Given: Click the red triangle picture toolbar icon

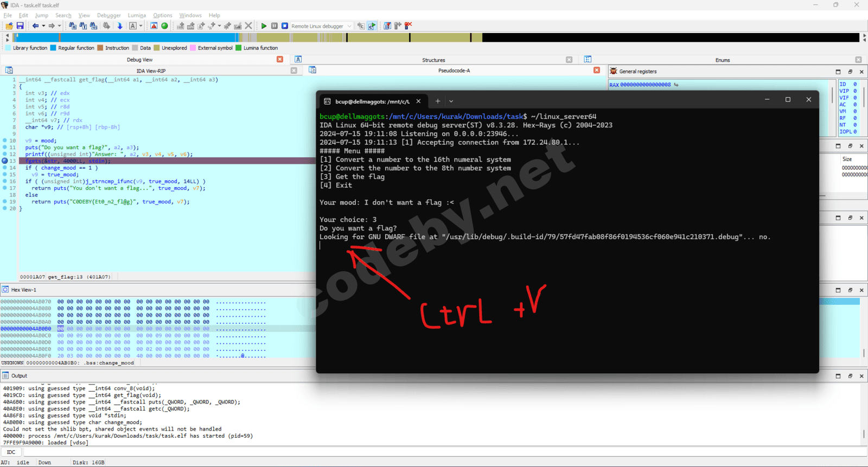Looking at the screenshot, I should click(x=154, y=26).
